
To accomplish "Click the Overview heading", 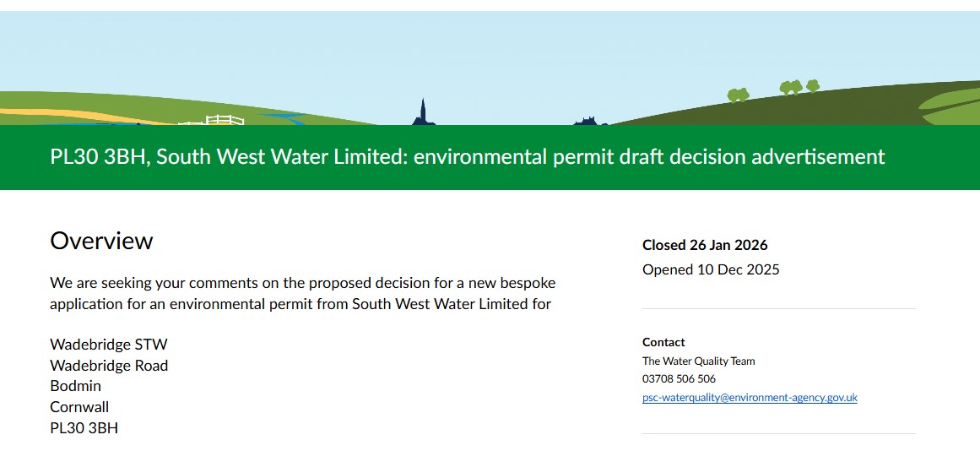I will (101, 242).
